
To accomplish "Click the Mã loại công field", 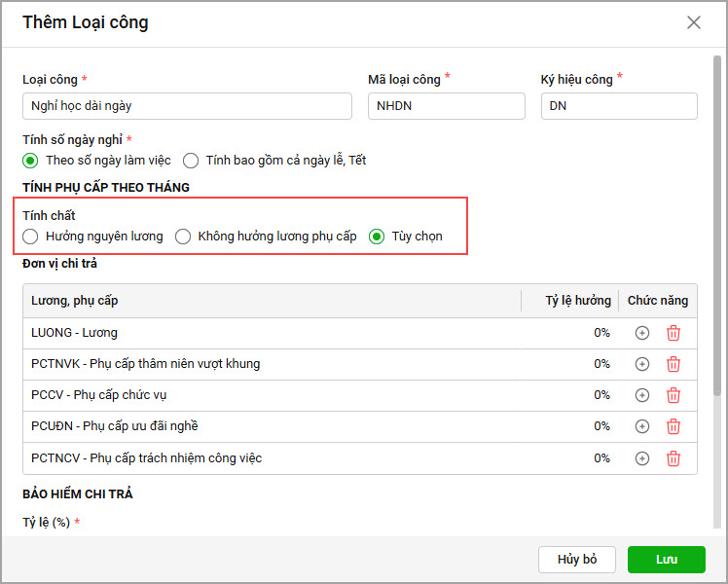I will pyautogui.click(x=447, y=106).
